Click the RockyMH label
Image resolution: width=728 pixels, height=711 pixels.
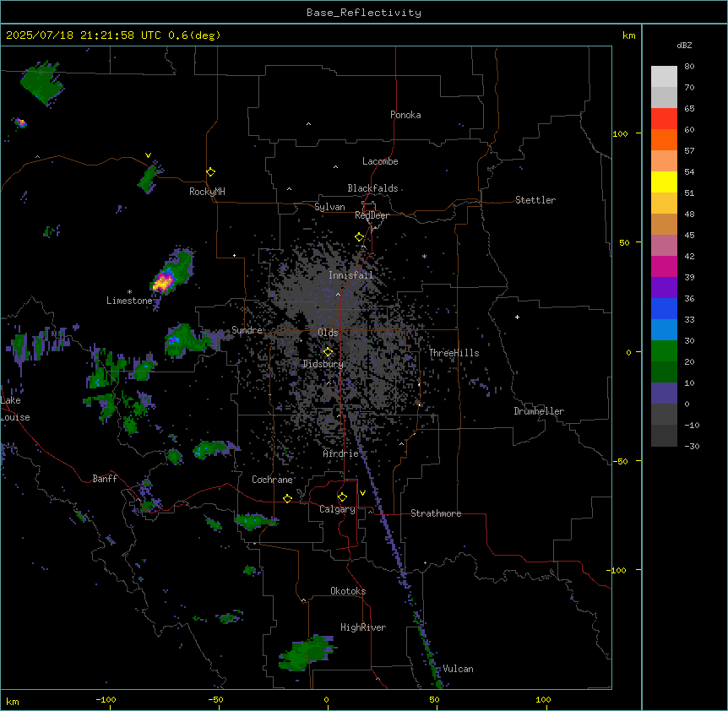coord(207,192)
